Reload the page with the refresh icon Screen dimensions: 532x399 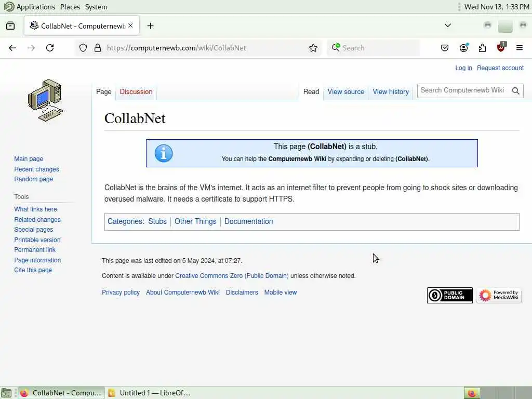click(x=50, y=48)
